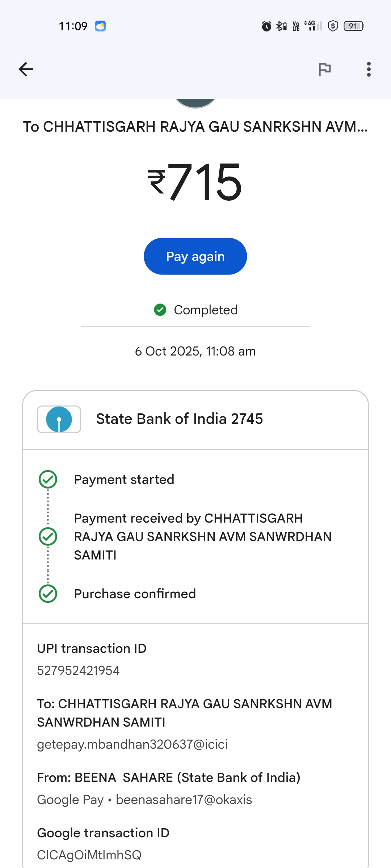The width and height of the screenshot is (391, 868).
Task: Tap the beenasahare17@okaxis UPI address
Action: 184,800
